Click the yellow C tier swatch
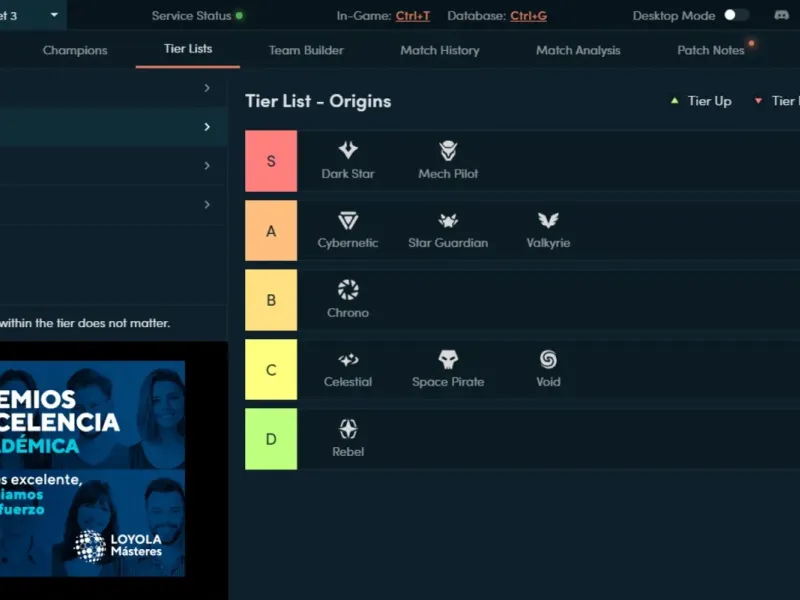The image size is (800, 600). pyautogui.click(x=271, y=369)
